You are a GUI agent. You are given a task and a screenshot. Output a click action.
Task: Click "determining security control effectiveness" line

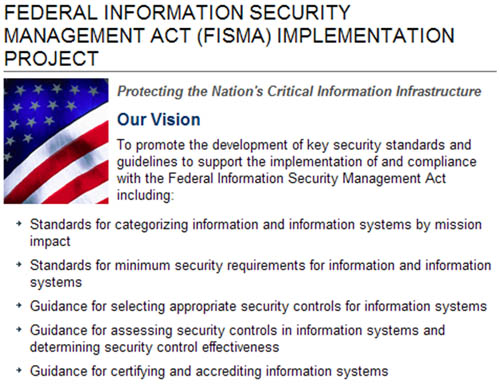coord(154,347)
